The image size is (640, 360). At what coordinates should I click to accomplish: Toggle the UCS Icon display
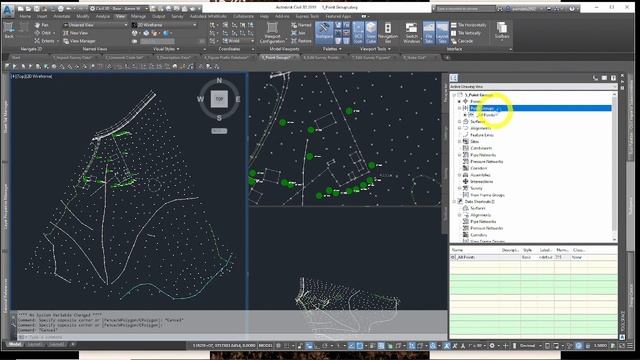358,33
